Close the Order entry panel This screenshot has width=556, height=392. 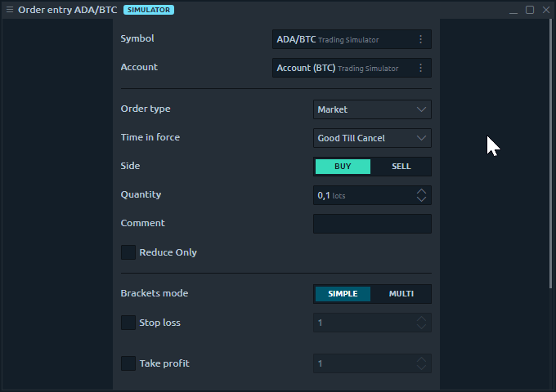pos(546,10)
